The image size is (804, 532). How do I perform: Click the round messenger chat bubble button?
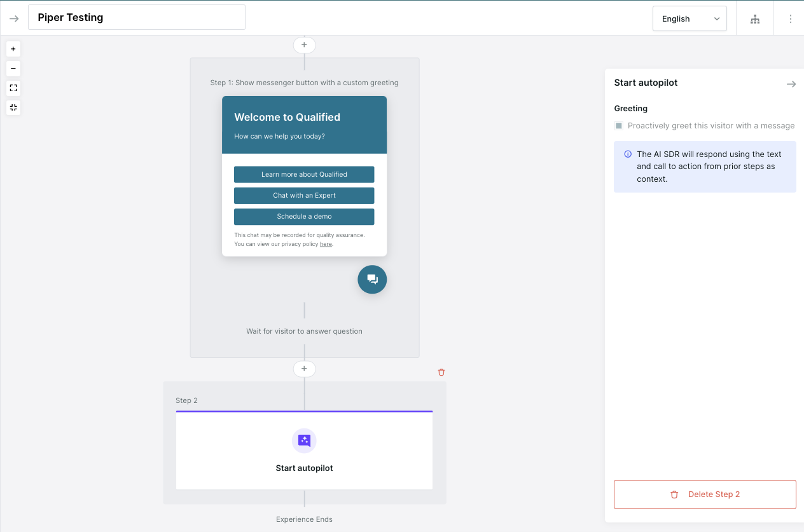(372, 279)
